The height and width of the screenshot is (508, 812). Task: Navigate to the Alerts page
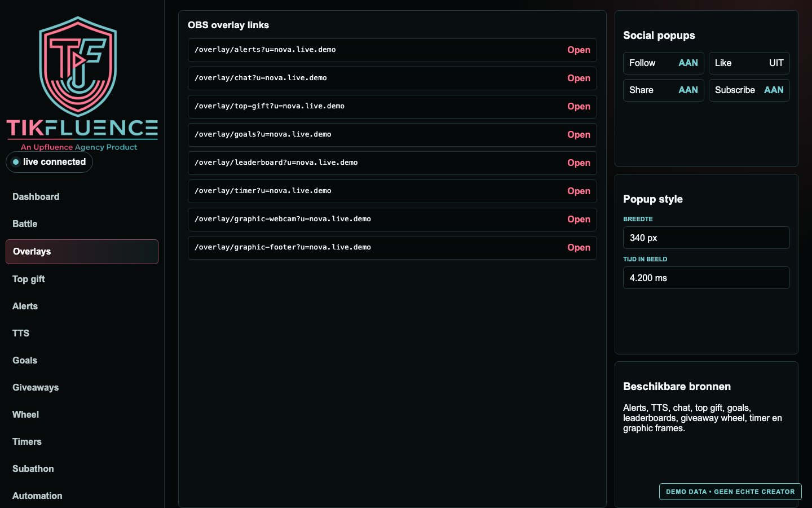82,306
